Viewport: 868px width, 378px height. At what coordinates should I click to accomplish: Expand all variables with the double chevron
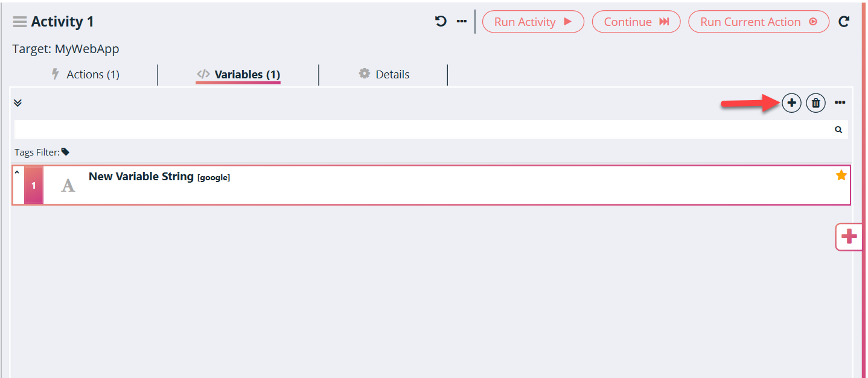point(18,103)
